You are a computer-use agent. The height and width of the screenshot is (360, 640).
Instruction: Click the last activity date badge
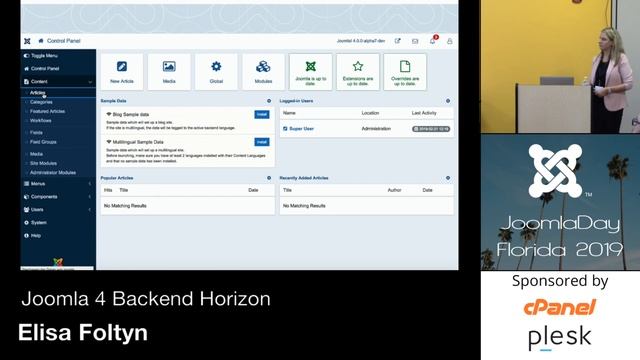(431, 129)
